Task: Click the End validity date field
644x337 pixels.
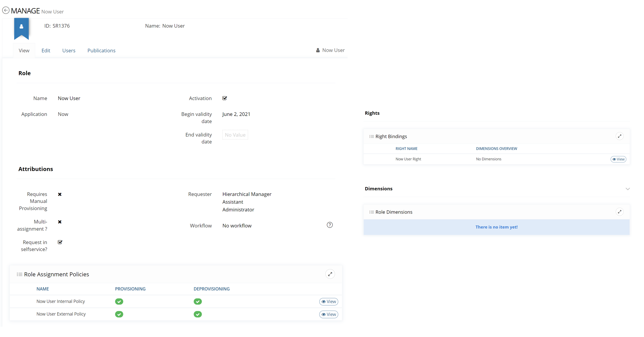Action: 235,135
